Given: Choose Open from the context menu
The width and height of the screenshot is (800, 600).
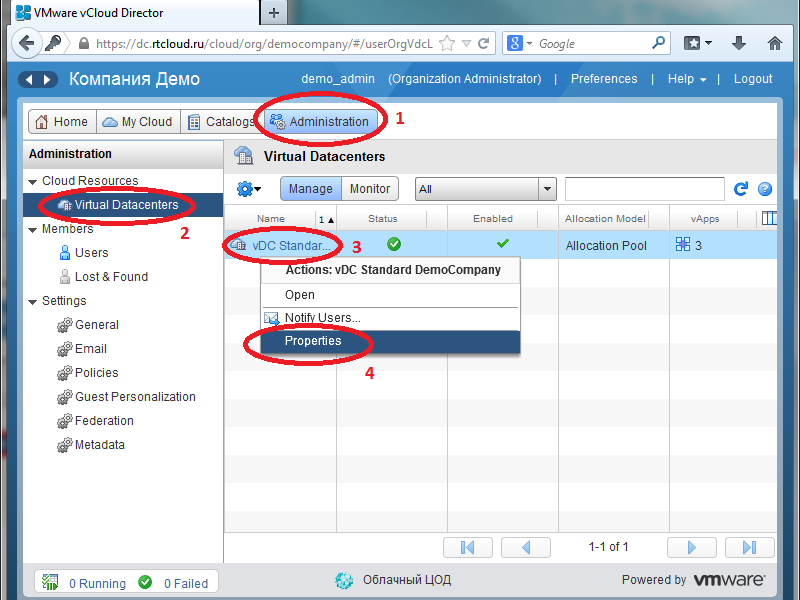Looking at the screenshot, I should point(390,295).
